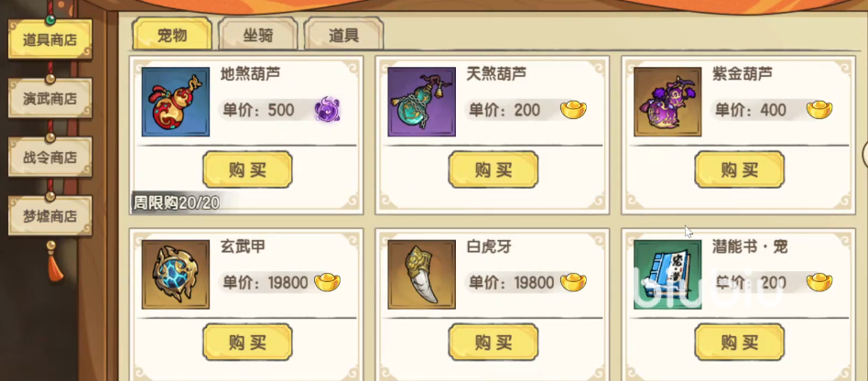Image resolution: width=868 pixels, height=381 pixels.
Task: Select the 白虎牙 tiger fang icon
Action: click(421, 275)
